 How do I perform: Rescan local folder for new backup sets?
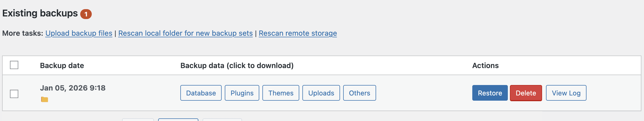[x=185, y=33]
